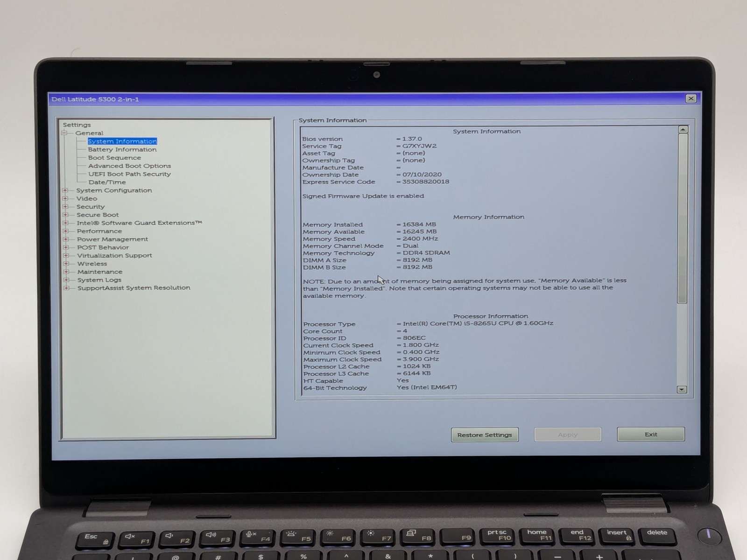The height and width of the screenshot is (560, 747).
Task: Click the Apply button
Action: tap(568, 434)
